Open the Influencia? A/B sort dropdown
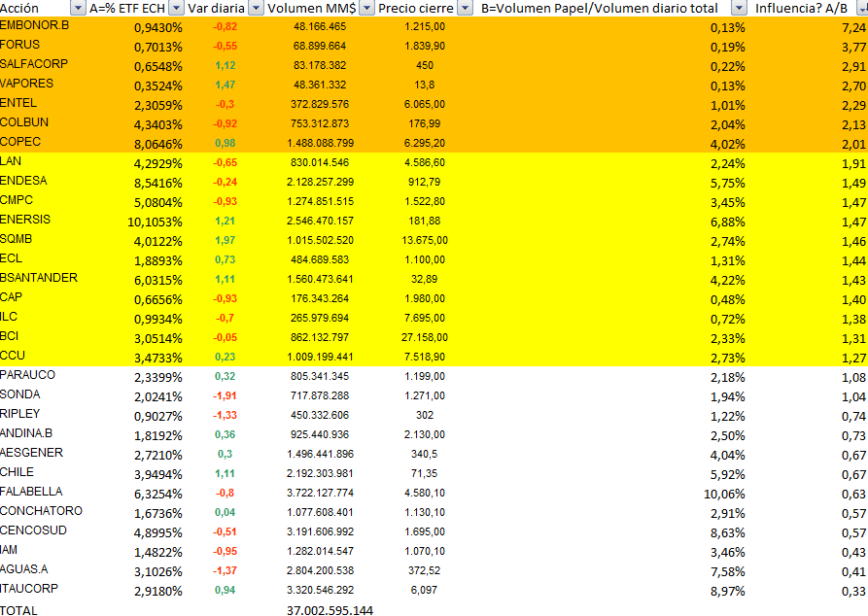868x616 pixels. [862, 9]
